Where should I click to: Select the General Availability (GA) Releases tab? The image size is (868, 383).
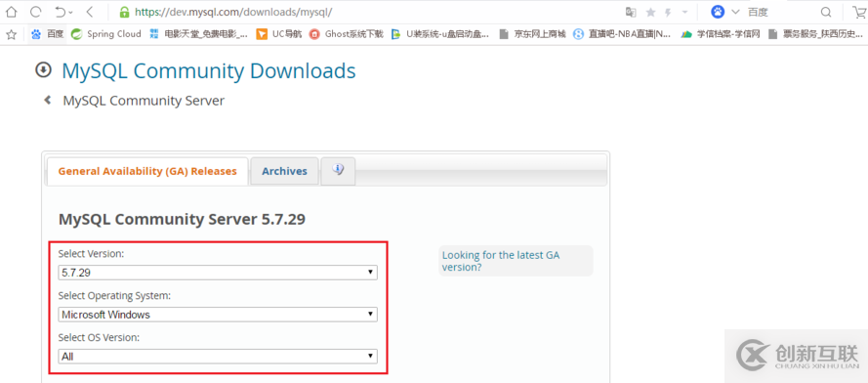pyautogui.click(x=147, y=171)
